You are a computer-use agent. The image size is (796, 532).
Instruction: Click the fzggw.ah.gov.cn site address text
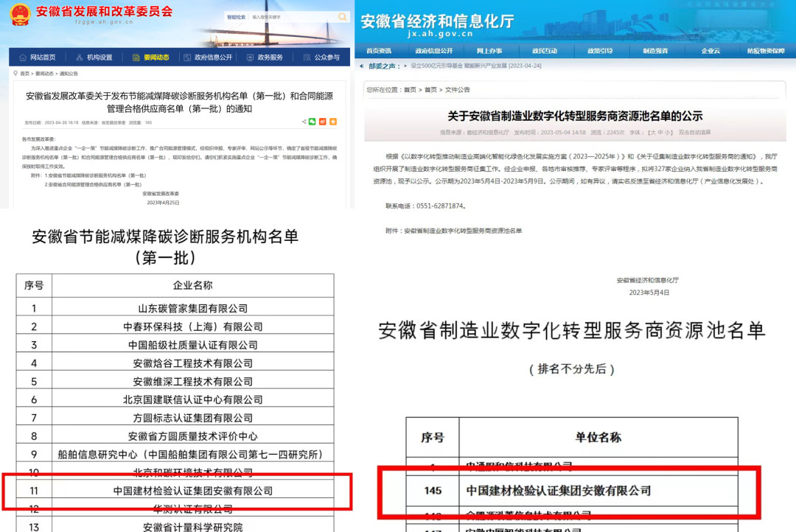104,22
